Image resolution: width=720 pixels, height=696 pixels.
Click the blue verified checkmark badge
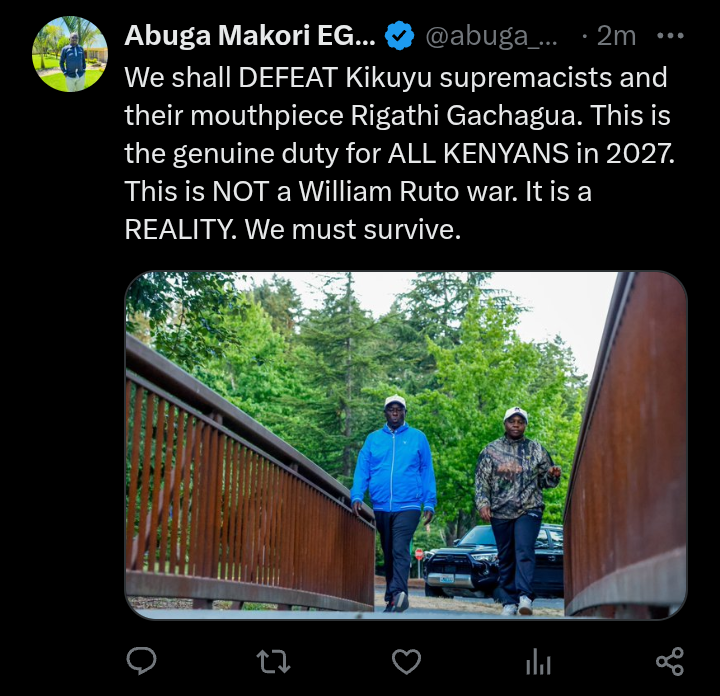point(399,36)
